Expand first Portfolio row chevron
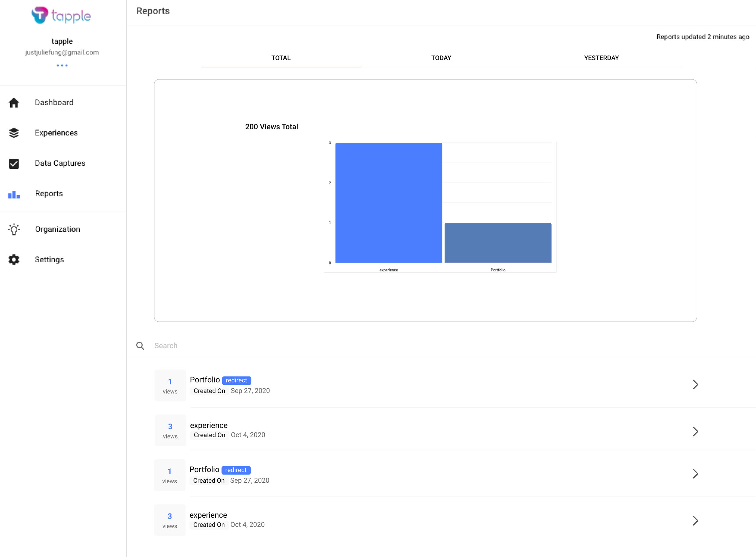Viewport: 756px width, 557px height. pyautogui.click(x=695, y=384)
